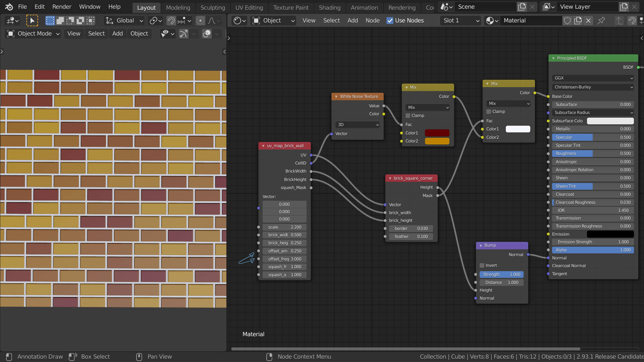Enable Clamp in the Mix node
Viewport: 644px width, 362px height.
click(x=408, y=115)
